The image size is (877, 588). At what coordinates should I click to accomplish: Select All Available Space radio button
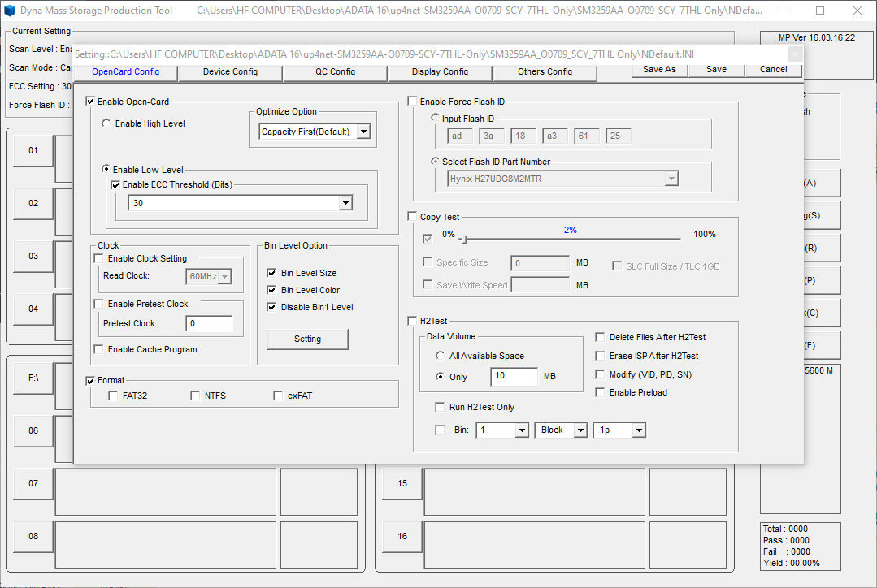click(x=441, y=356)
